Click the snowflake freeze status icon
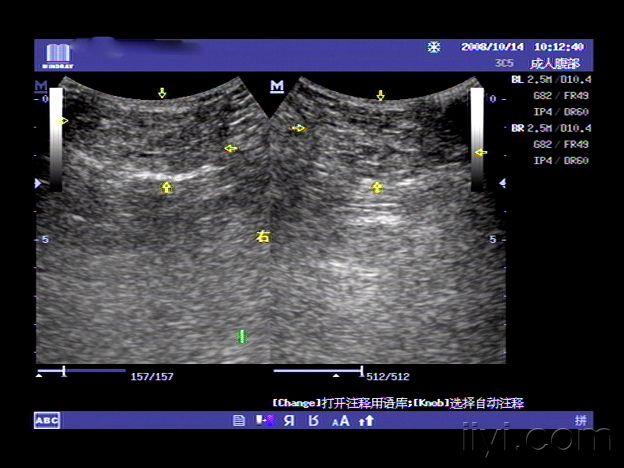Viewport: 624px width, 468px height. (x=433, y=48)
